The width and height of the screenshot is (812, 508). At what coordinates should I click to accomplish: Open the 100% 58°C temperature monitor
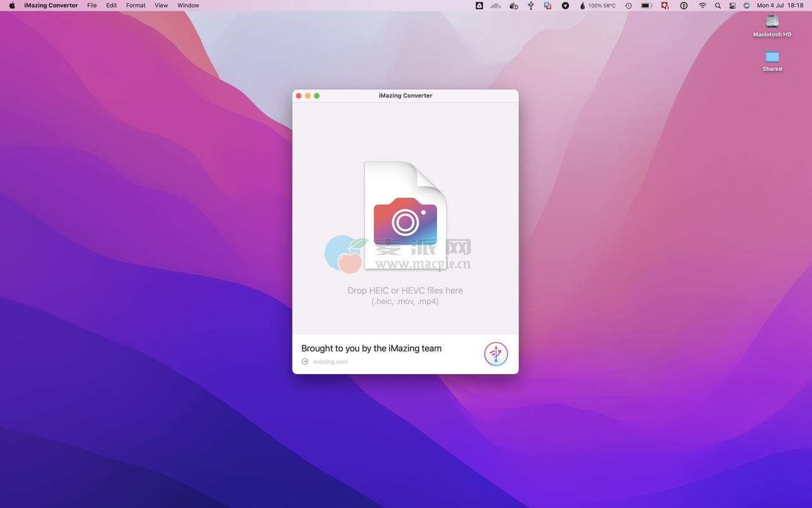[x=597, y=6]
